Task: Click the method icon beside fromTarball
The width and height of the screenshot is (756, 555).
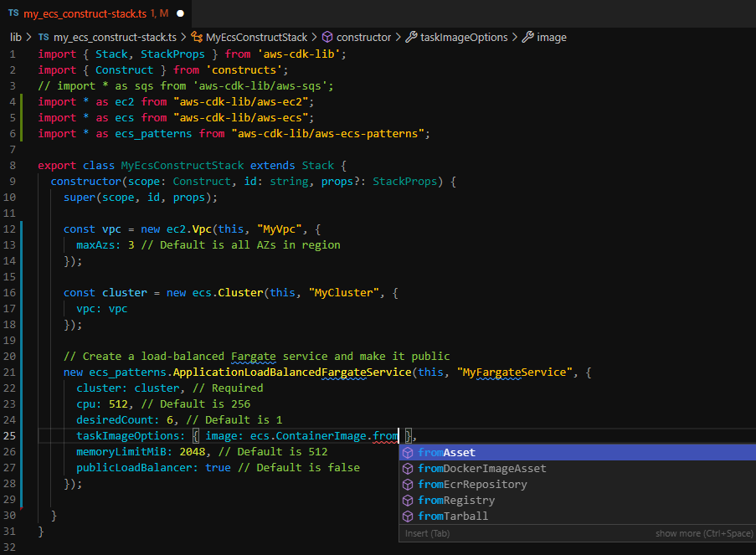Action: point(409,516)
